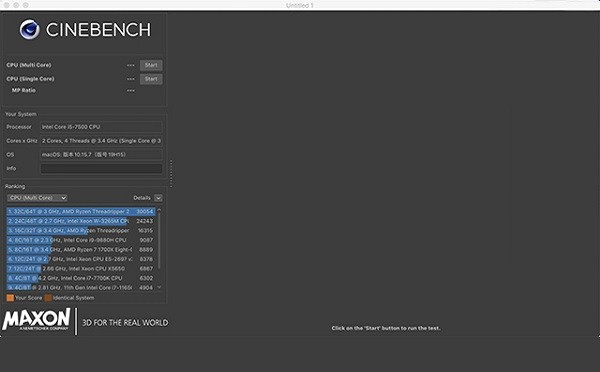
Task: Click the 'Click on the Start button' status message
Action: pos(386,328)
